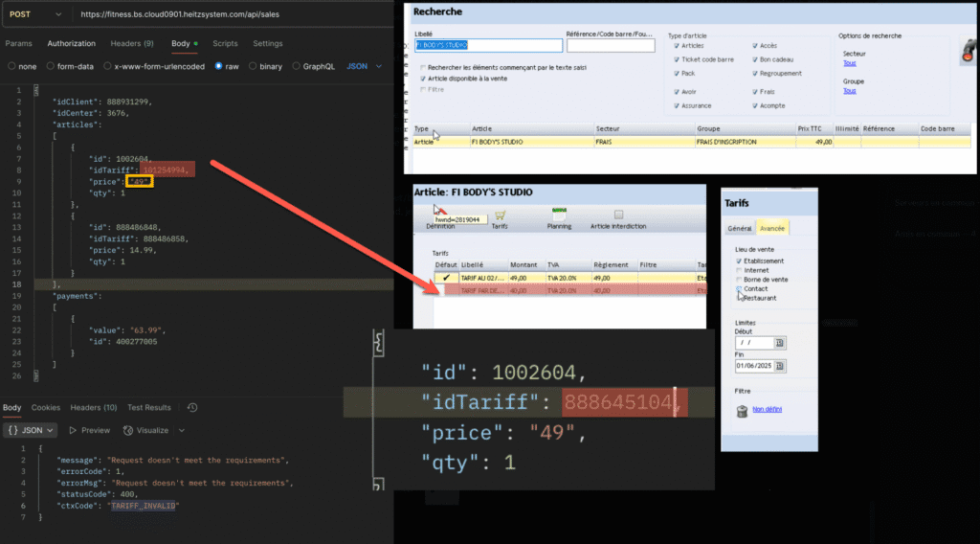Click Fin date field showing 01/06/2025
This screenshot has height=544, width=980.
point(755,366)
